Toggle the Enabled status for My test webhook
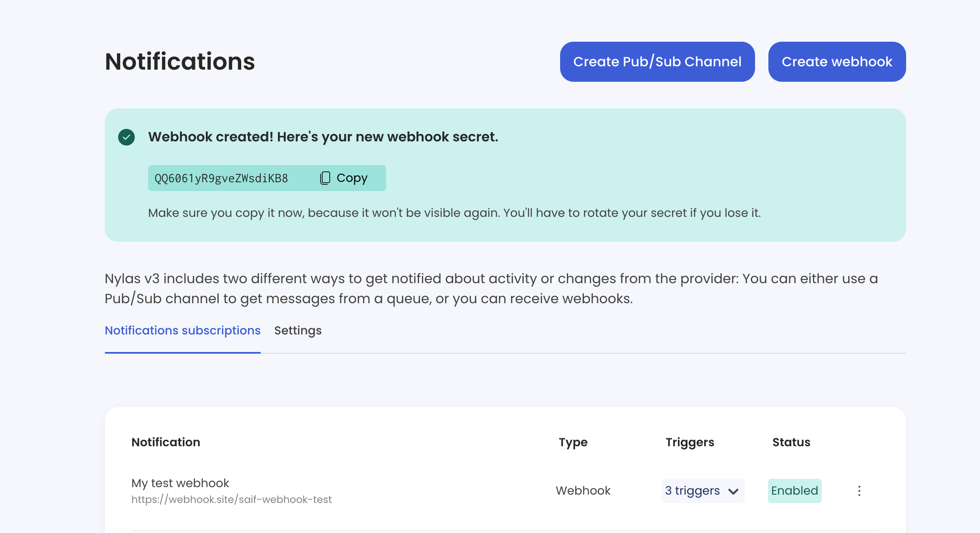980x533 pixels. pos(795,490)
